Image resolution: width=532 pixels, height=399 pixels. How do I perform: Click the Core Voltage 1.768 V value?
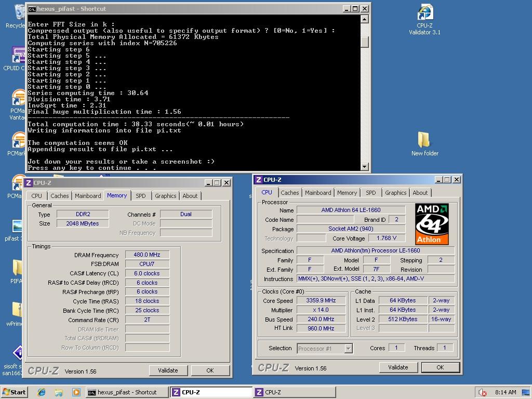[x=387, y=238]
